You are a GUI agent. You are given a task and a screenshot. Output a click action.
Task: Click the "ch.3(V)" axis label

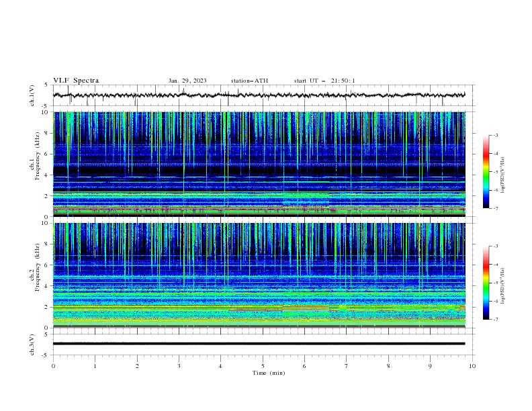(32, 345)
